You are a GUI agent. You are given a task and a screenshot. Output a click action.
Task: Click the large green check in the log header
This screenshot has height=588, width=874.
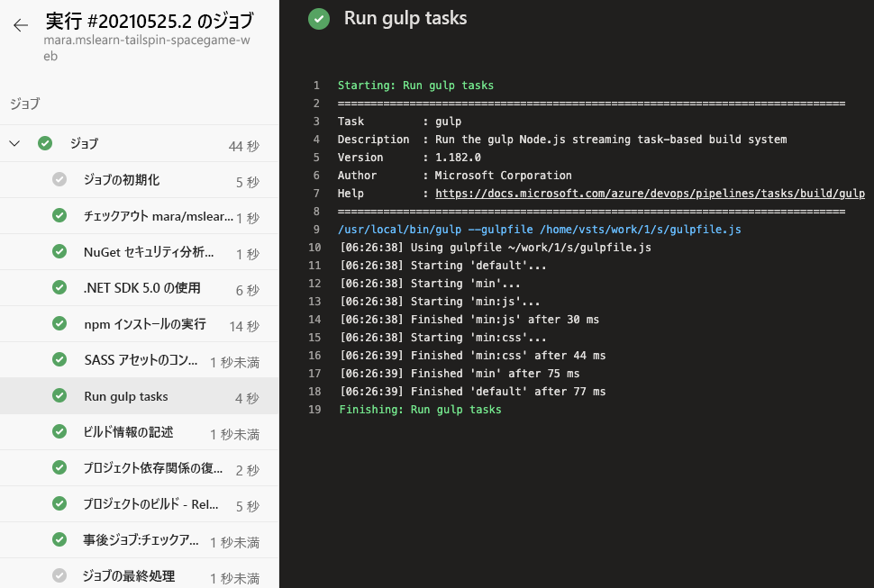(x=319, y=19)
